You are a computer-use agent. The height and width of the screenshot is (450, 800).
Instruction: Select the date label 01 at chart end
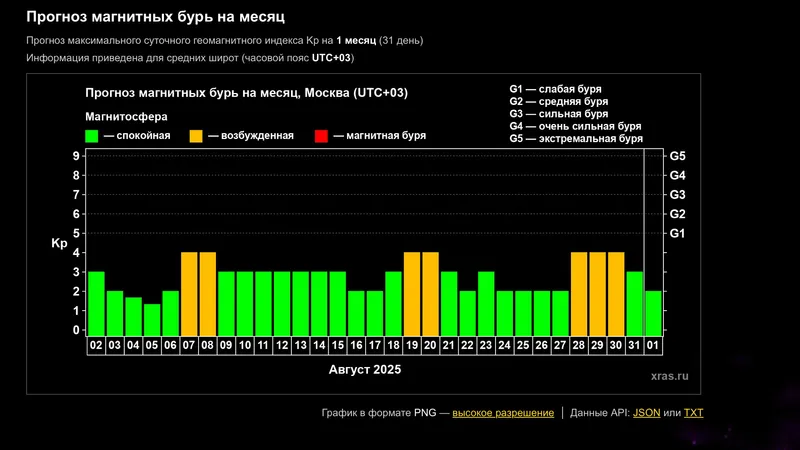pyautogui.click(x=653, y=345)
